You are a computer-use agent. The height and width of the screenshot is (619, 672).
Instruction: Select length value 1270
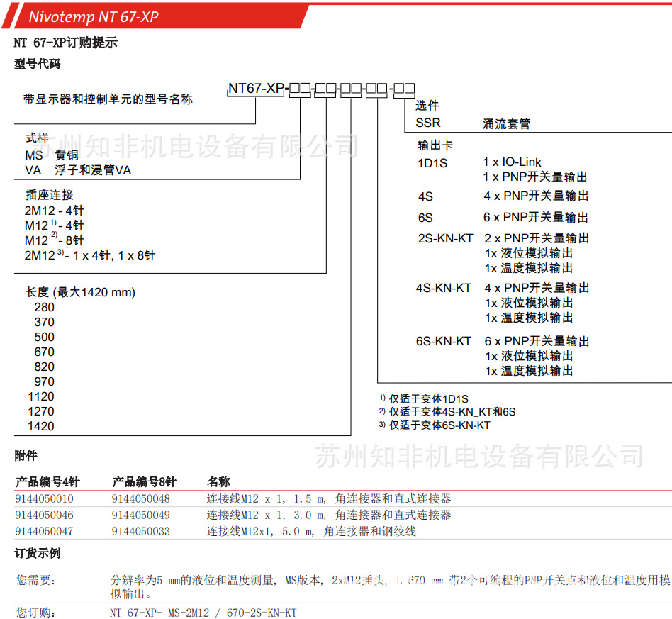coord(41,411)
